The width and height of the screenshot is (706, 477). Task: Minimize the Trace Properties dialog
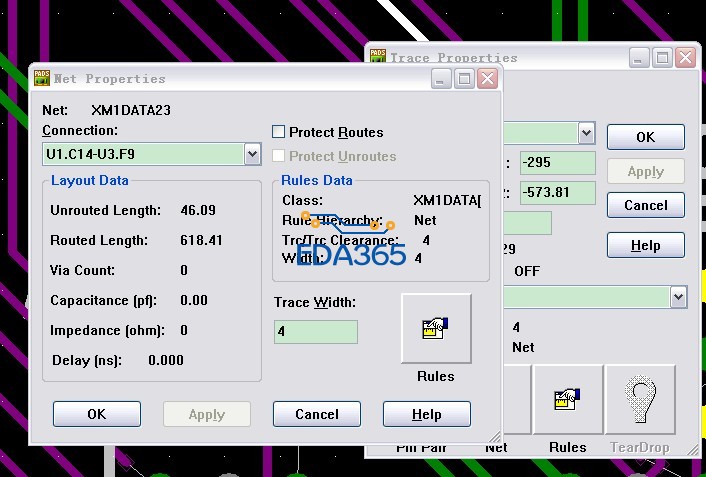(x=638, y=58)
